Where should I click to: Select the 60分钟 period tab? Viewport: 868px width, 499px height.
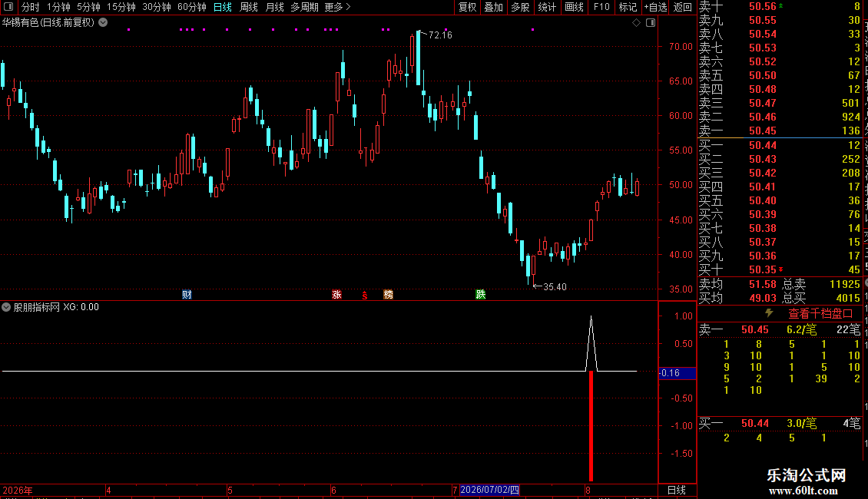tap(191, 7)
